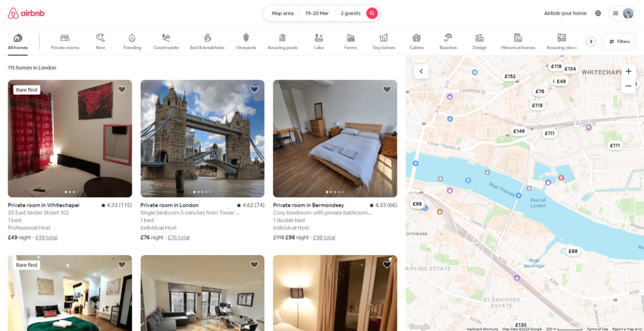Zoom out on the map

[628, 85]
